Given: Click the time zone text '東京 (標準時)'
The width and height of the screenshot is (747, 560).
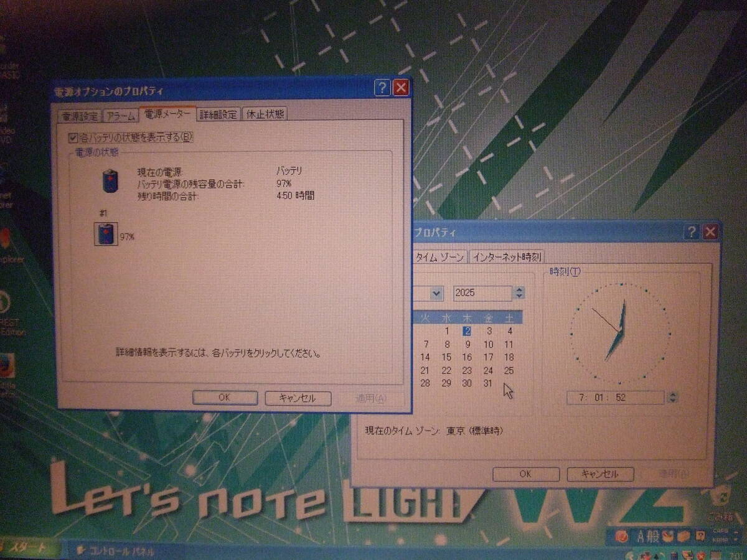Looking at the screenshot, I should (x=475, y=431).
